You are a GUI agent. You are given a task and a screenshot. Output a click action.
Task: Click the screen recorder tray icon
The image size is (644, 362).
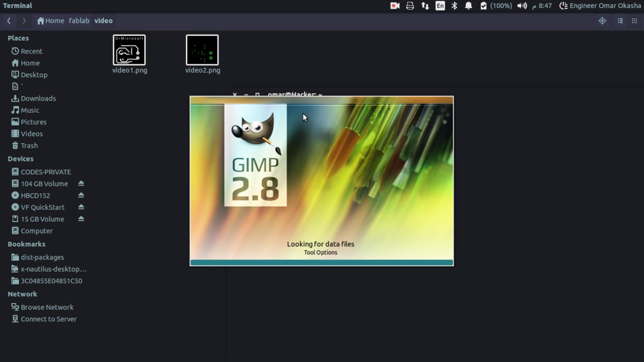(x=395, y=6)
